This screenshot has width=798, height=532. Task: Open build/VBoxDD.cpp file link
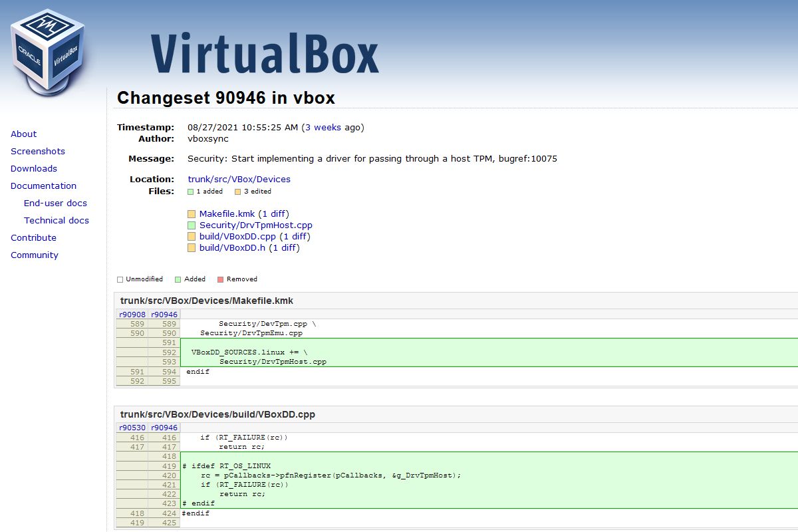pyautogui.click(x=237, y=237)
